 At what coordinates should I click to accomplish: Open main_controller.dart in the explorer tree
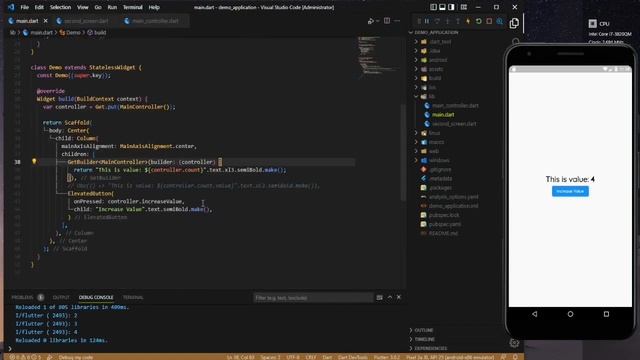pos(455,105)
